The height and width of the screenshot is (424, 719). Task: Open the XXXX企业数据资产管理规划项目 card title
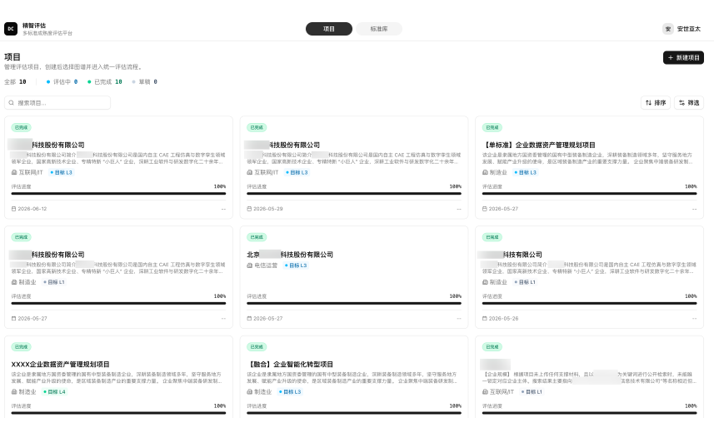point(60,364)
